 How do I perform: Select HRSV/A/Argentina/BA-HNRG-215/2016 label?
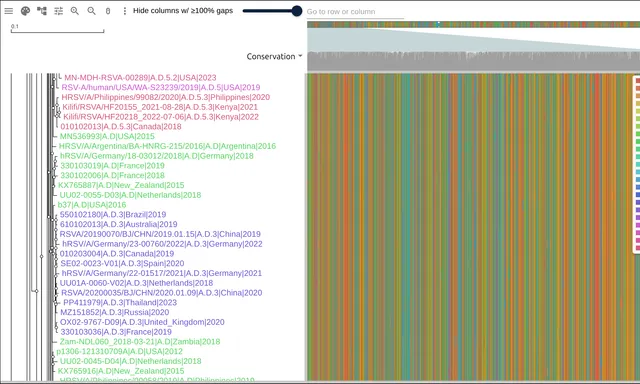[167, 146]
